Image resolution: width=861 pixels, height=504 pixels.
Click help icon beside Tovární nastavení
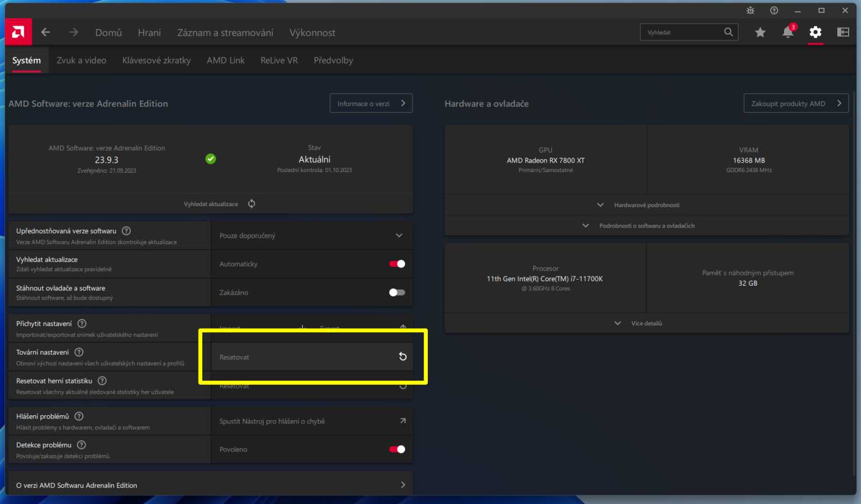(x=79, y=352)
